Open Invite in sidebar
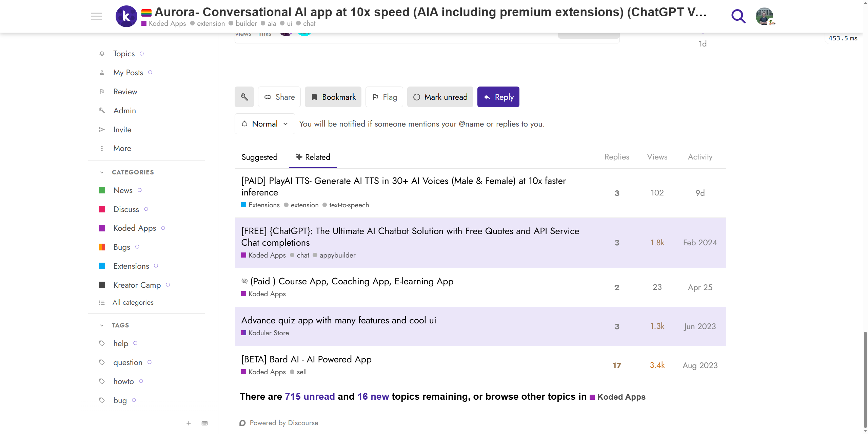Viewport: 868px width, 434px height. tap(122, 130)
